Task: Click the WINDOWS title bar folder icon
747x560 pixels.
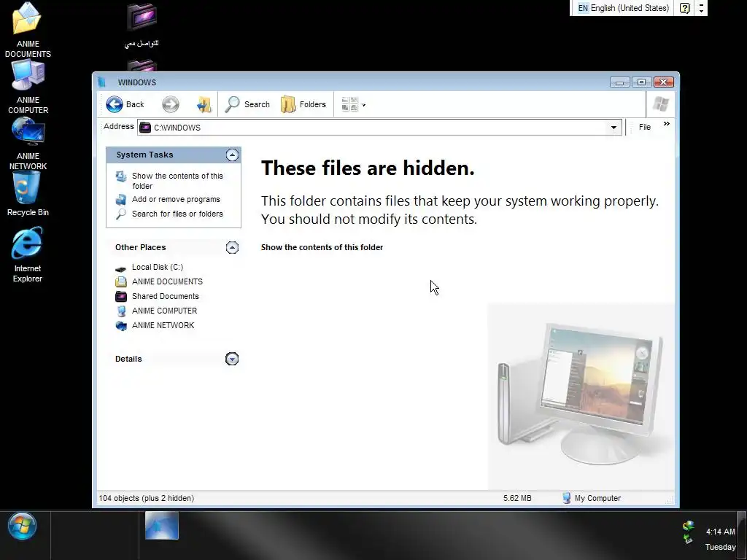Action: click(x=101, y=82)
